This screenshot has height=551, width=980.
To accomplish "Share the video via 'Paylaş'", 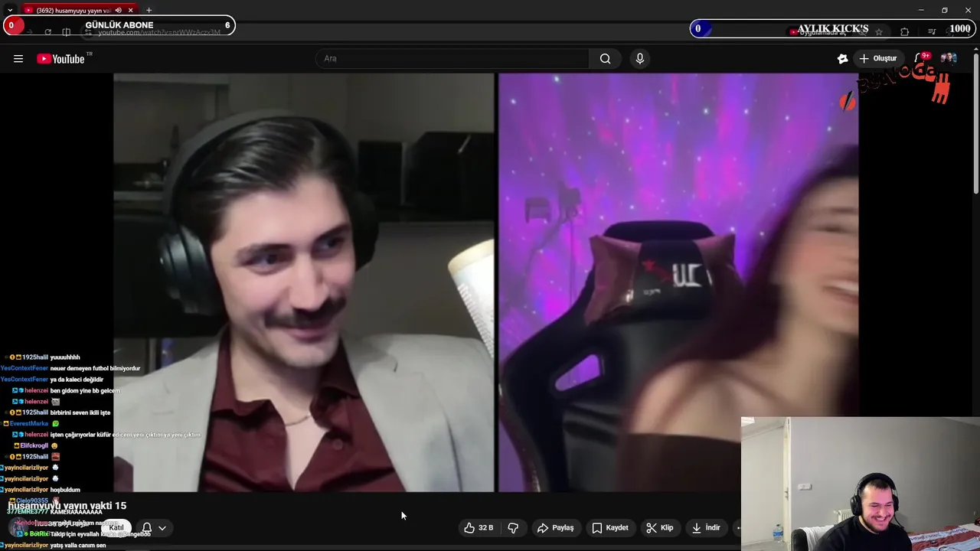I will tap(555, 528).
